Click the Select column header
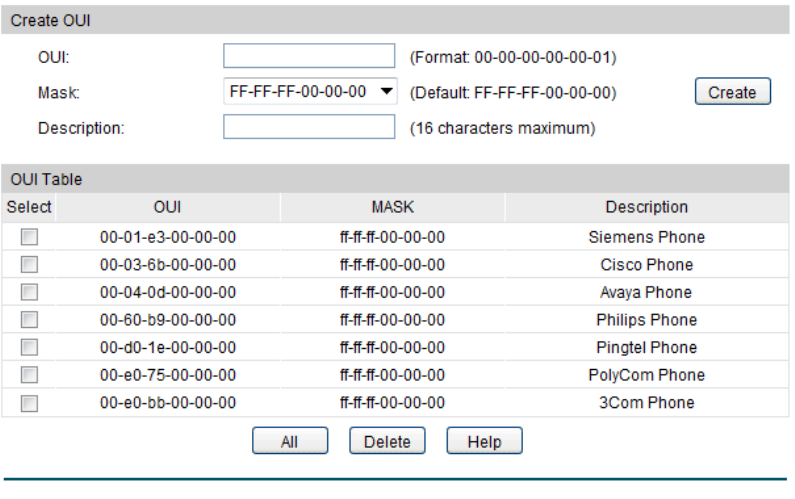This screenshot has width=795, height=499. pyautogui.click(x=28, y=207)
